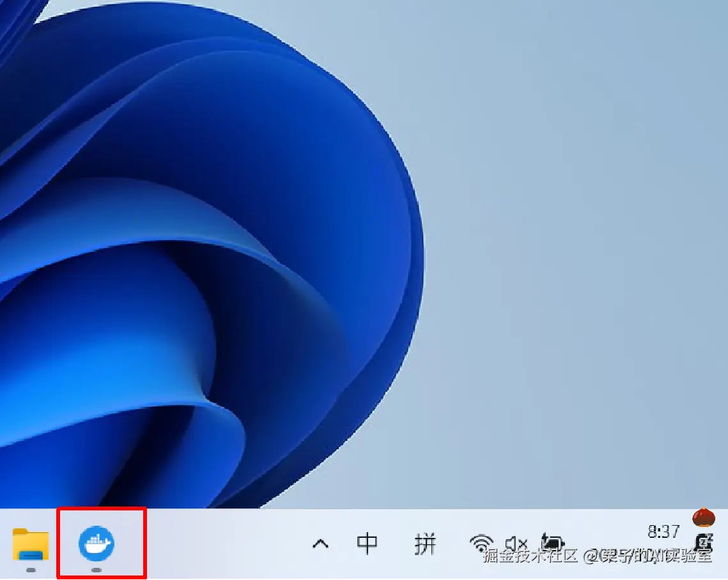The height and width of the screenshot is (580, 728).
Task: Toggle the 中 Chinese input mode indicator
Action: (367, 543)
